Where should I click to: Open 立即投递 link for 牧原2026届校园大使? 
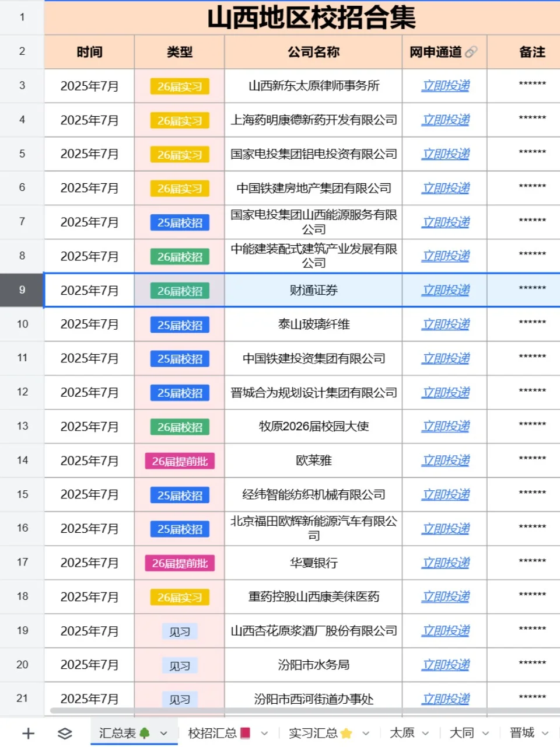tap(446, 427)
